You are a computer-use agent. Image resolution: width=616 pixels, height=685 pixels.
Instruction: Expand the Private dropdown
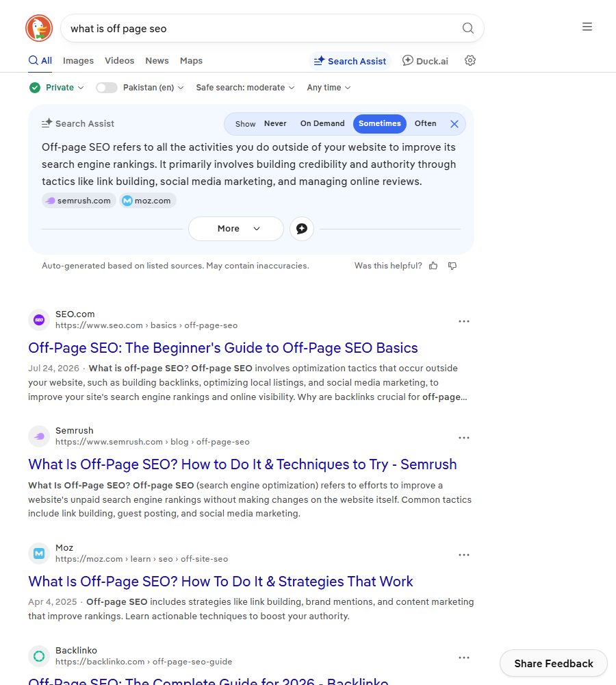(64, 88)
